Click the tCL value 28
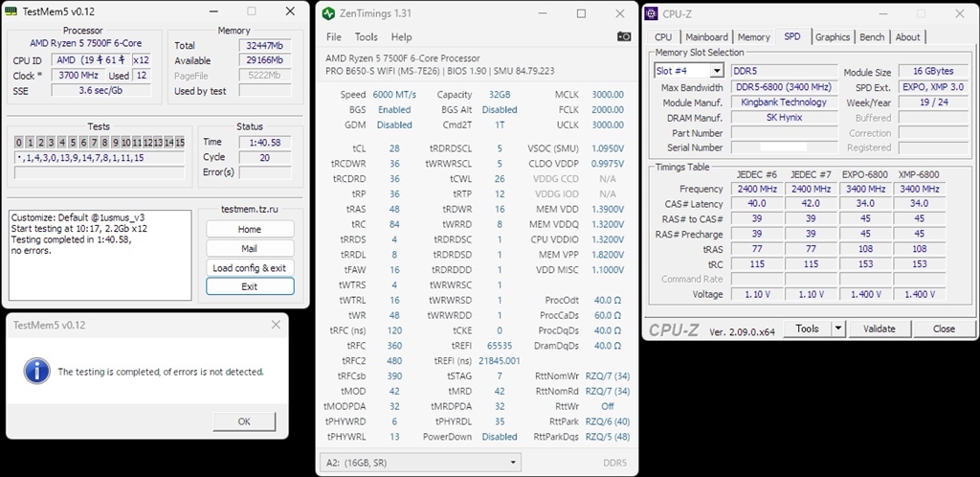The width and height of the screenshot is (980, 477). (394, 148)
